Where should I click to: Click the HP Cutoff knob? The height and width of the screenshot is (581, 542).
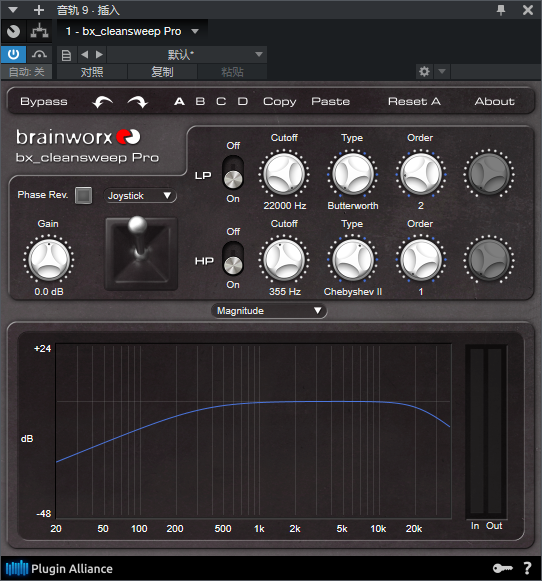(x=284, y=260)
